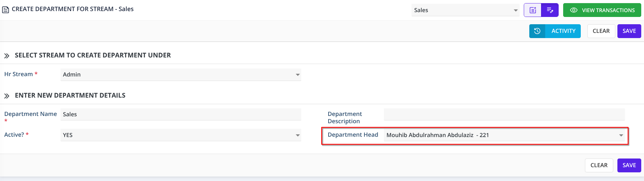Click the Department Name input field
Image resolution: width=644 pixels, height=181 pixels.
tap(181, 115)
